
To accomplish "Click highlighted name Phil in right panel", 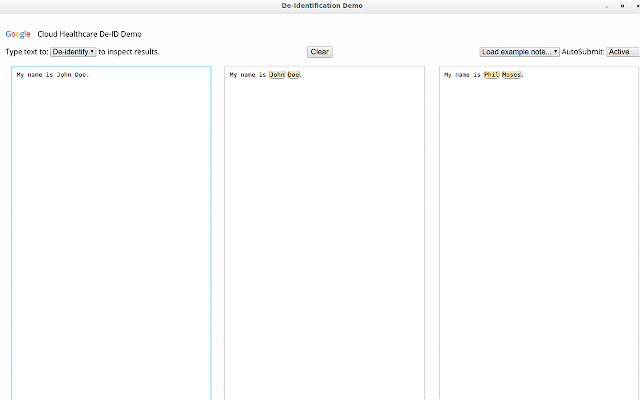I will pyautogui.click(x=491, y=75).
